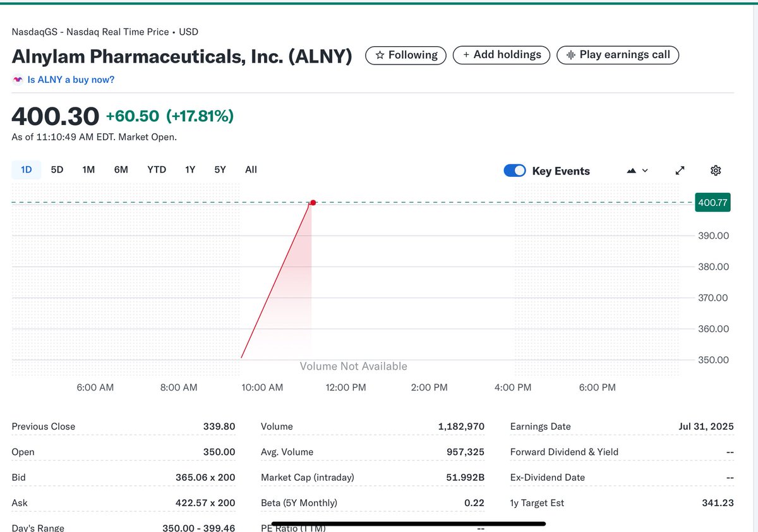Click the Bid value 365.06 x 200
Viewport: 758px width, 532px height.
tap(205, 478)
